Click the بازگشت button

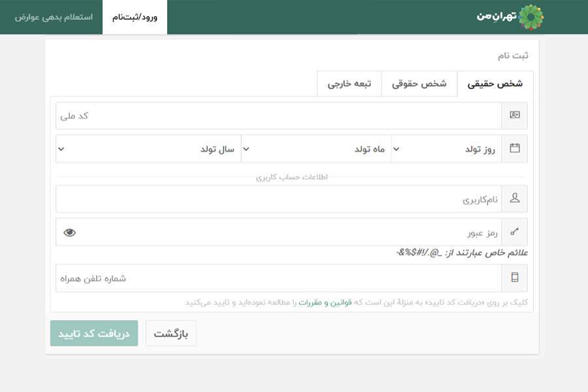click(x=171, y=334)
